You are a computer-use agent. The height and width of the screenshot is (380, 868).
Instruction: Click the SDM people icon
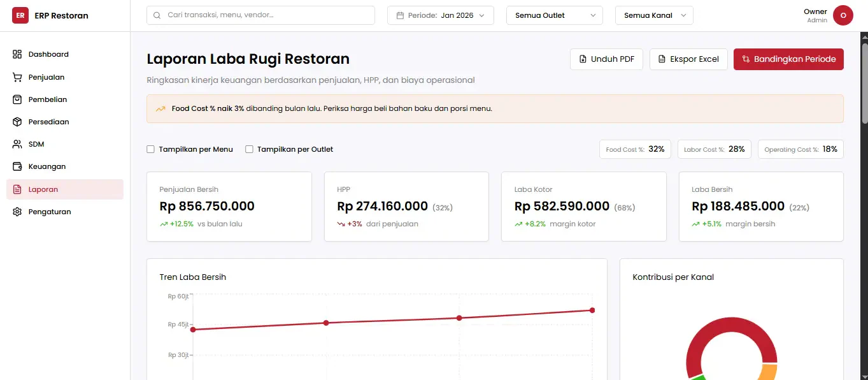tap(17, 144)
